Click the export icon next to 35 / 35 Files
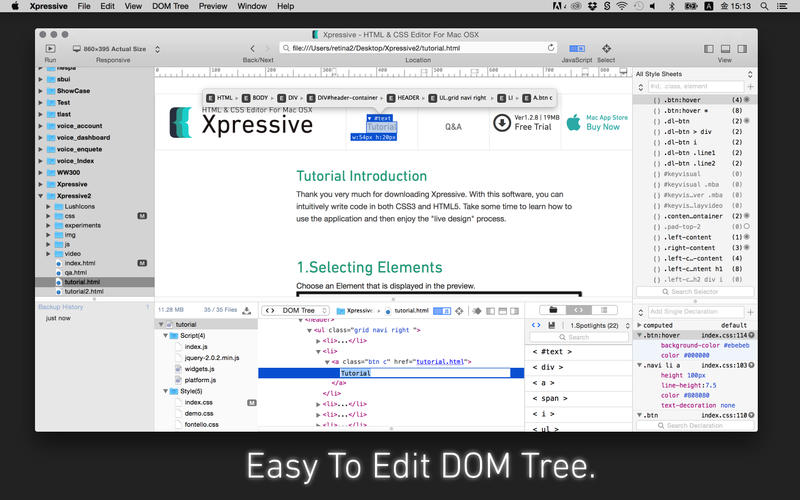800x500 pixels. 247,310
